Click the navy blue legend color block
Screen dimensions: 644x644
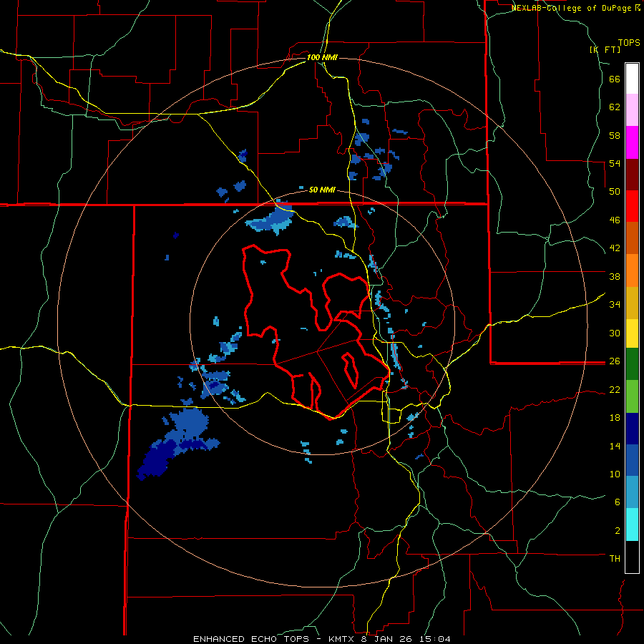pos(632,429)
